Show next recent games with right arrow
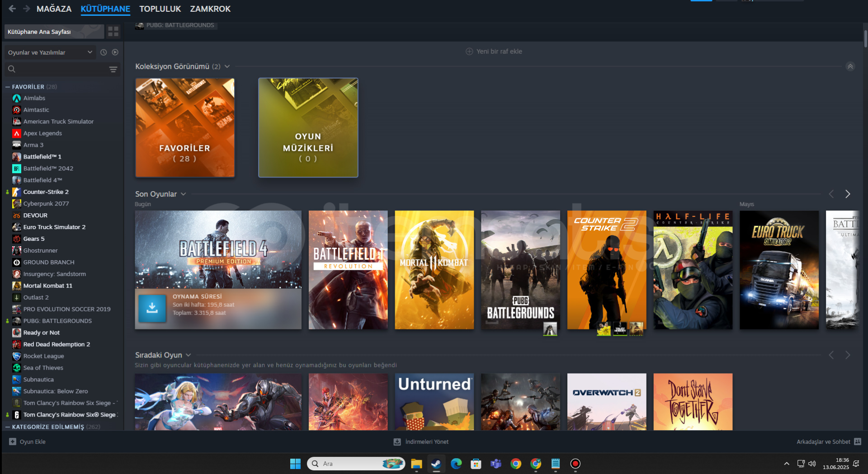The height and width of the screenshot is (474, 868). [x=848, y=194]
